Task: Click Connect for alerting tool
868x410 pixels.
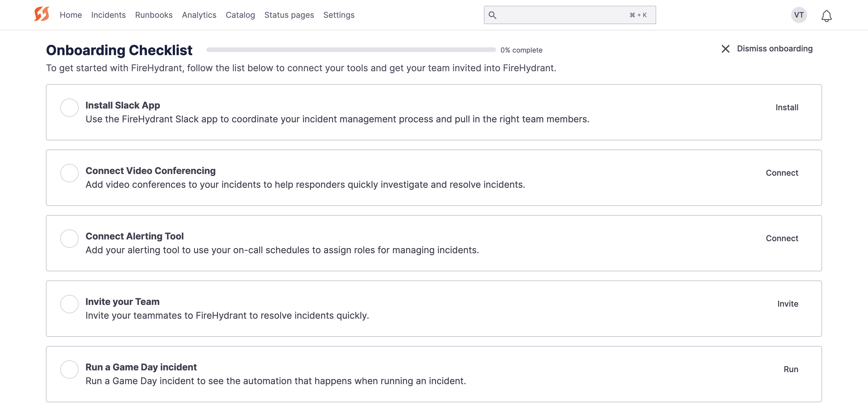Action: point(782,238)
